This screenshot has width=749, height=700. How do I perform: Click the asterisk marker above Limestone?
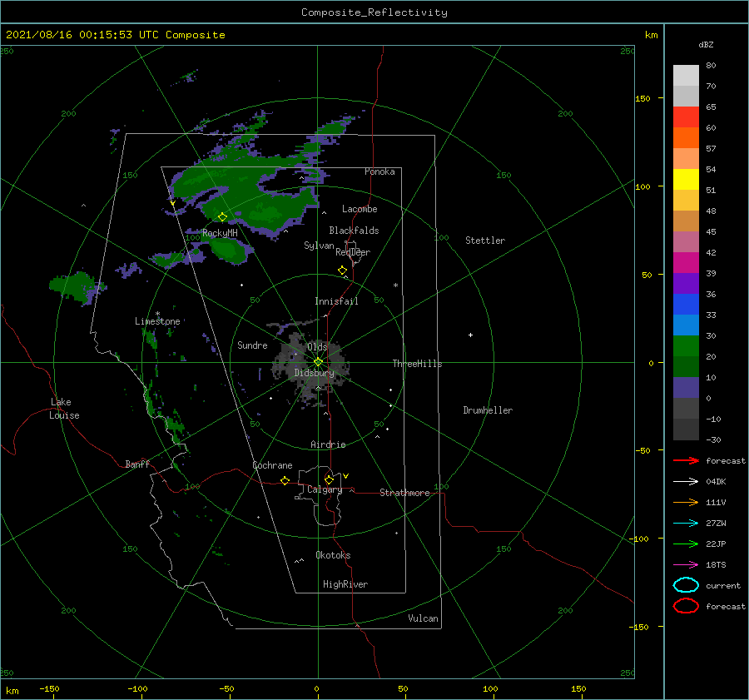(x=157, y=314)
